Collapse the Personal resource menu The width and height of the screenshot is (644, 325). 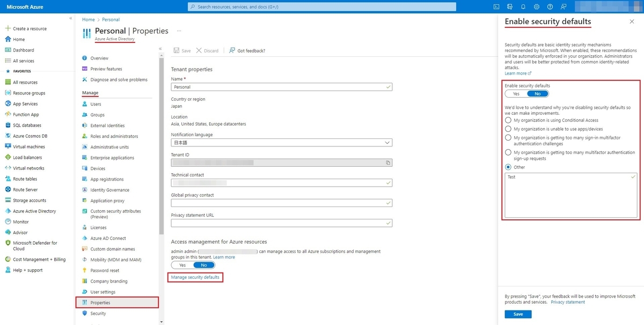160,49
